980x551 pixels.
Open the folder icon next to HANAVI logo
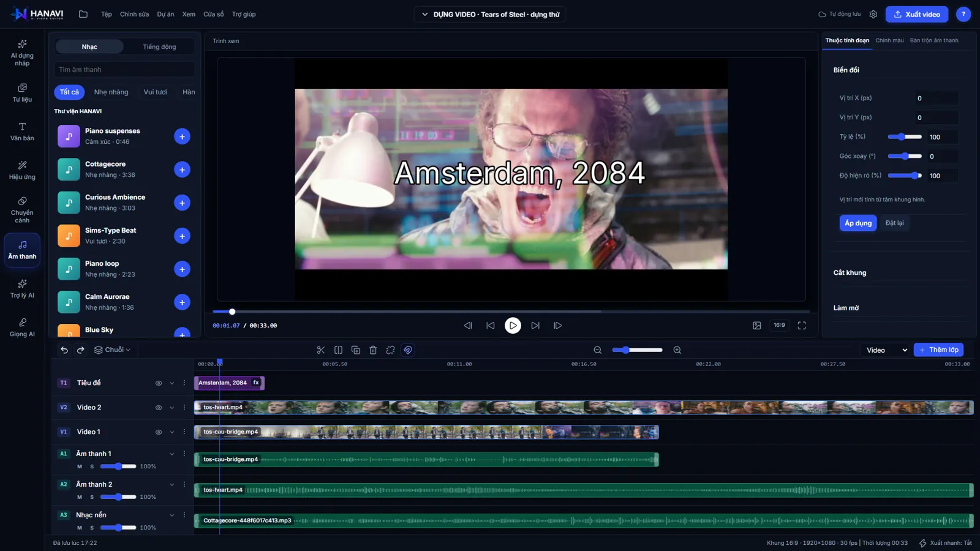[x=83, y=14]
